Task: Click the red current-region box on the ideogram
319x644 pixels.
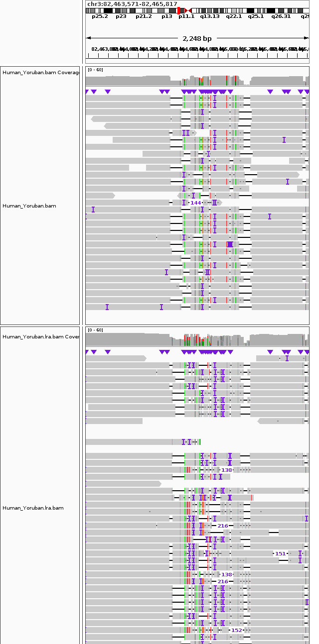Action: (179, 10)
